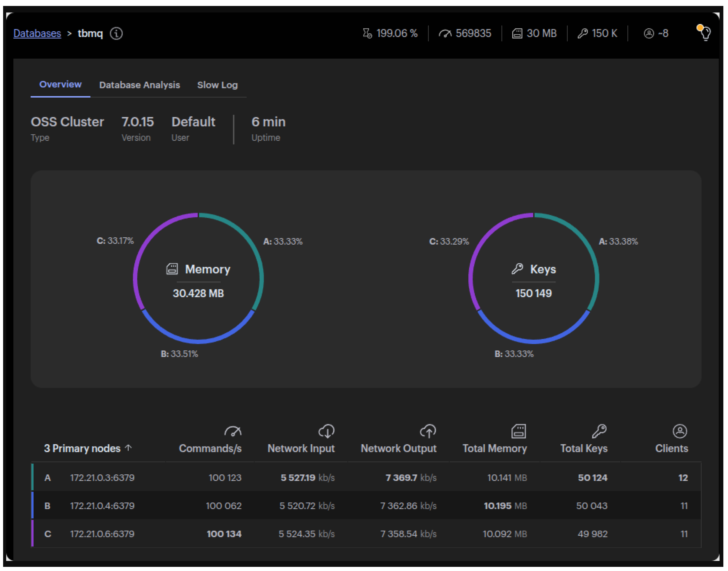Go back to Databases list

[37, 33]
